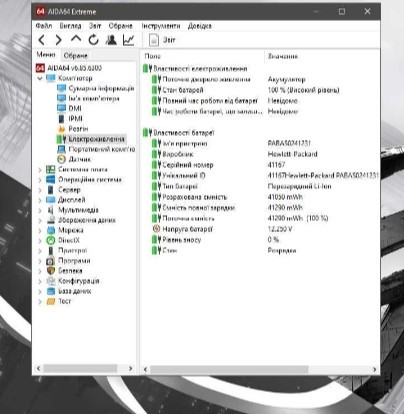This screenshot has width=404, height=414.
Task: Open the Файл menu
Action: click(44, 26)
